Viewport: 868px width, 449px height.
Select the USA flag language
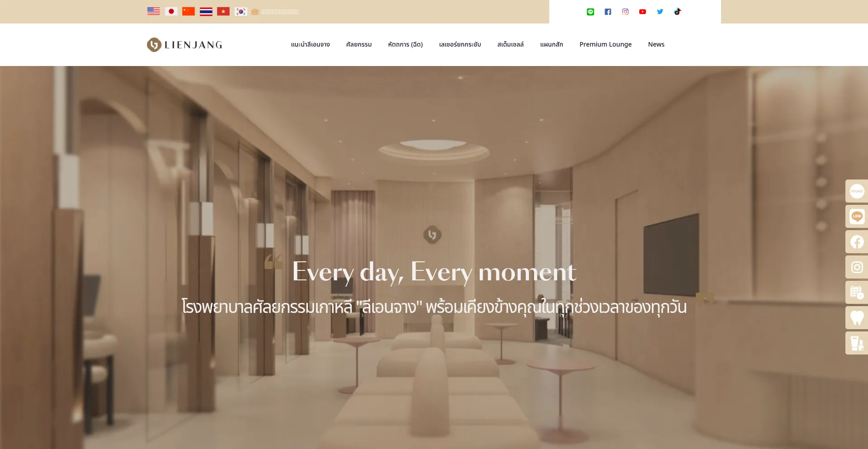click(x=154, y=11)
